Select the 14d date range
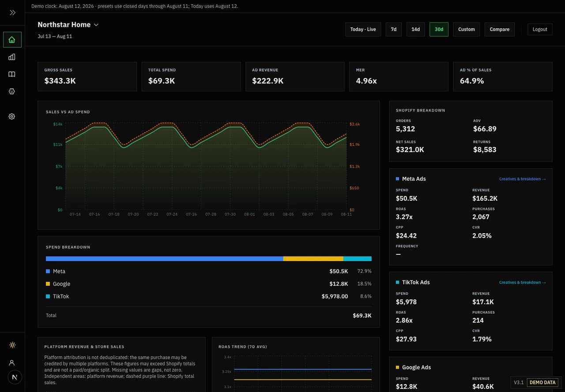The height and width of the screenshot is (392, 565). 415,30
